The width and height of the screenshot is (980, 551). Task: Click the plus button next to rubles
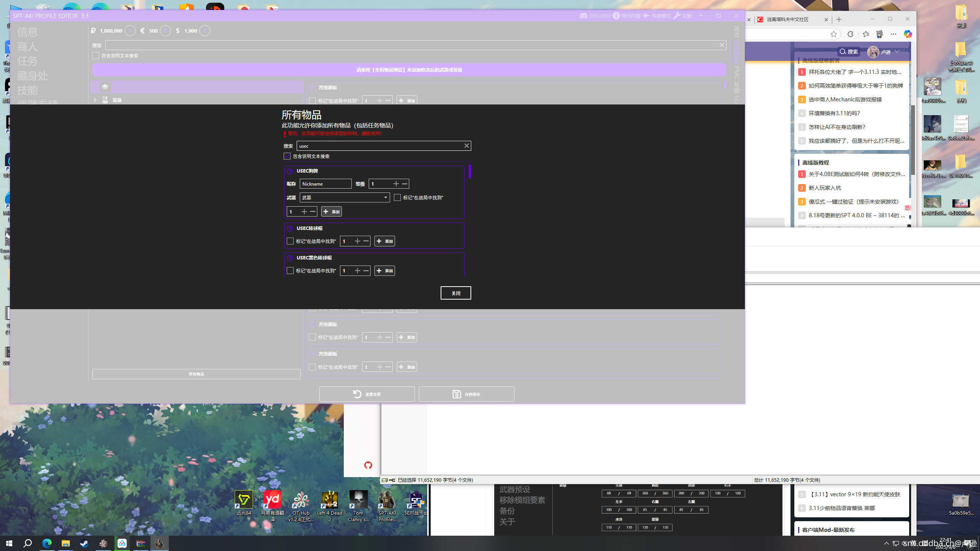click(130, 31)
